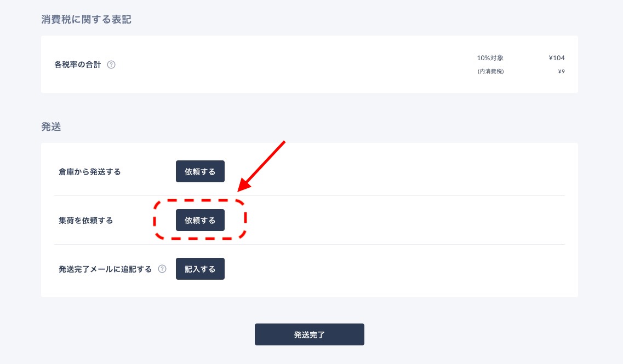Click the 集荷を依頼する row label
Screen dimensions: 623x364
[86, 220]
